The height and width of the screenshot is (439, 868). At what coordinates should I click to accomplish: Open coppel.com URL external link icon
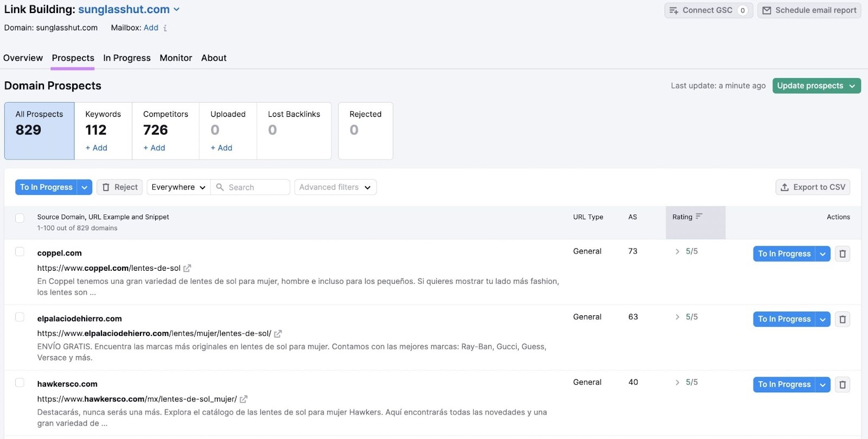click(187, 268)
